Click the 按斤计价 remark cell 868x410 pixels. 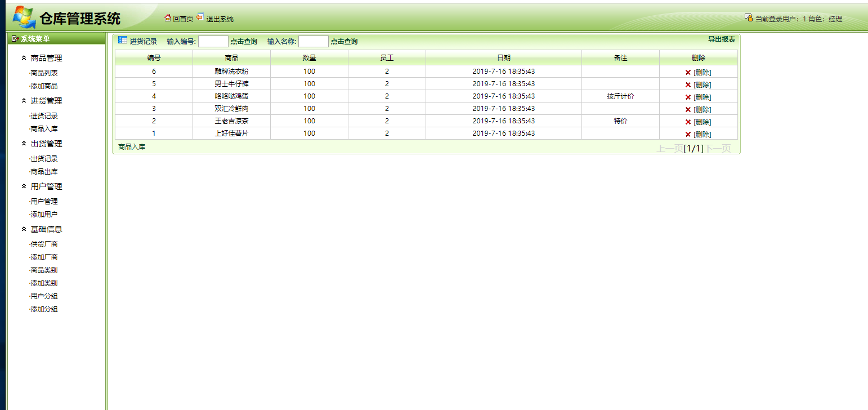pyautogui.click(x=620, y=96)
